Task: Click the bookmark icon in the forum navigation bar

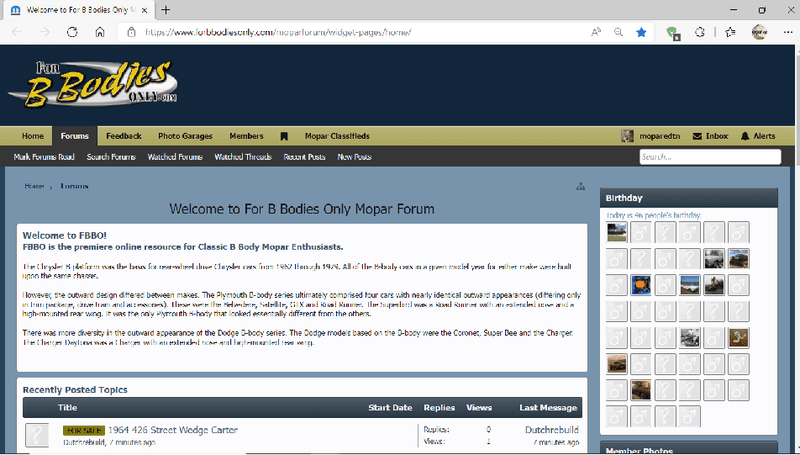Action: coord(284,136)
